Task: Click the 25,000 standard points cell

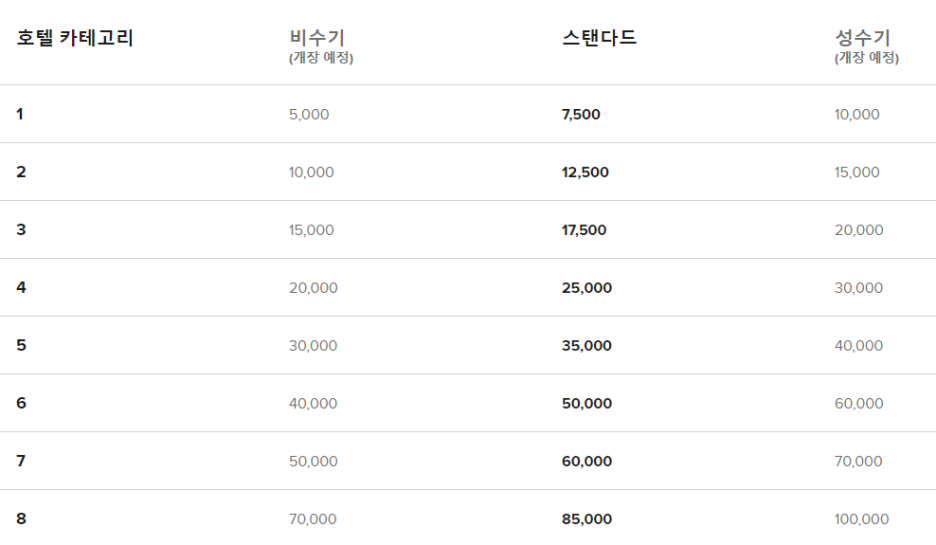Action: (587, 288)
